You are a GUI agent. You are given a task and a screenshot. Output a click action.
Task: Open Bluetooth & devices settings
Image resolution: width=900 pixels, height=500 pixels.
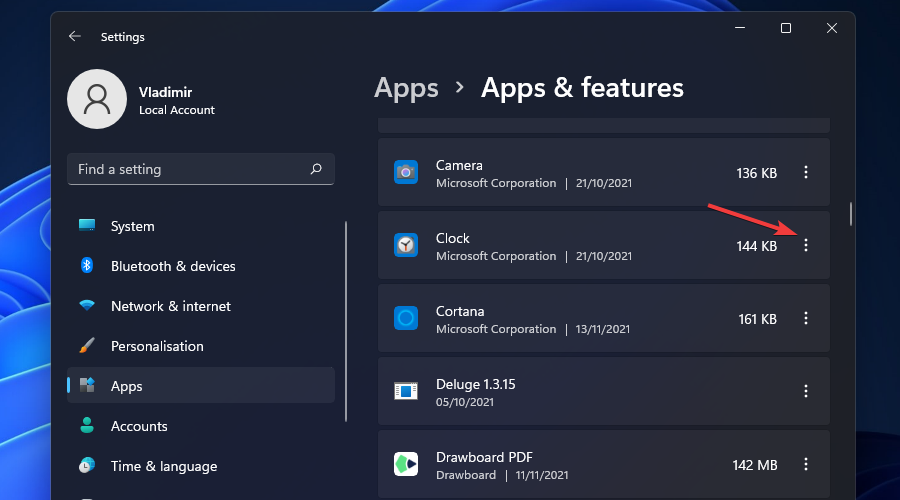pos(201,266)
